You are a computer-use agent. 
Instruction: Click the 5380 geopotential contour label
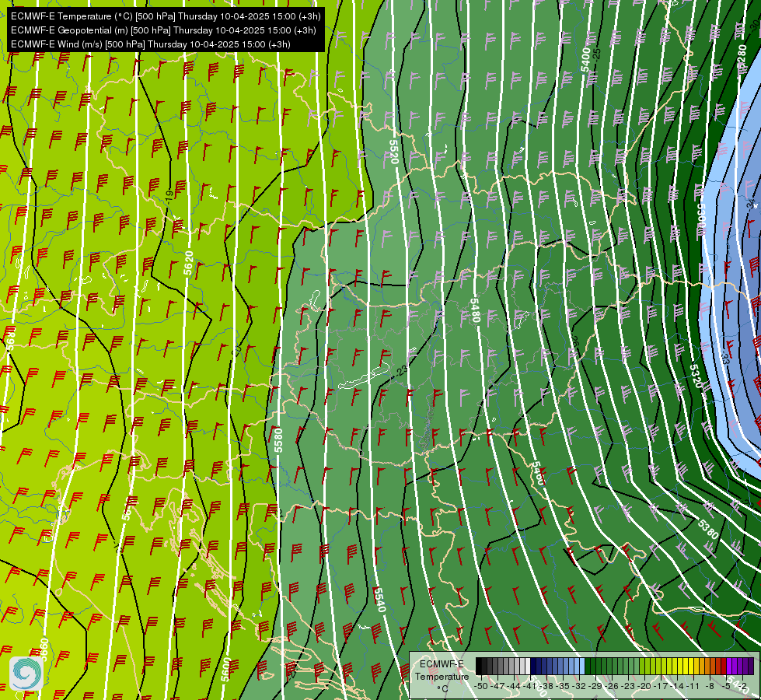(708, 529)
